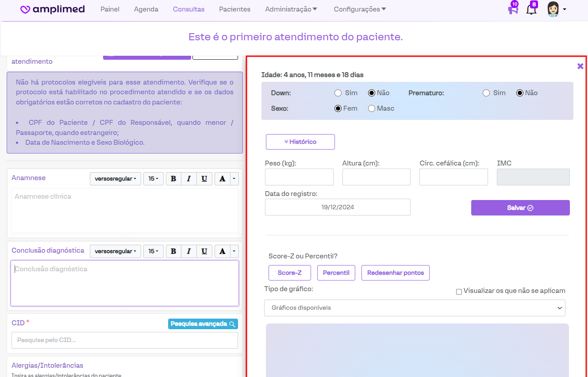Enable Visualizar os que não se aplicam
This screenshot has height=377, width=588.
coord(459,292)
